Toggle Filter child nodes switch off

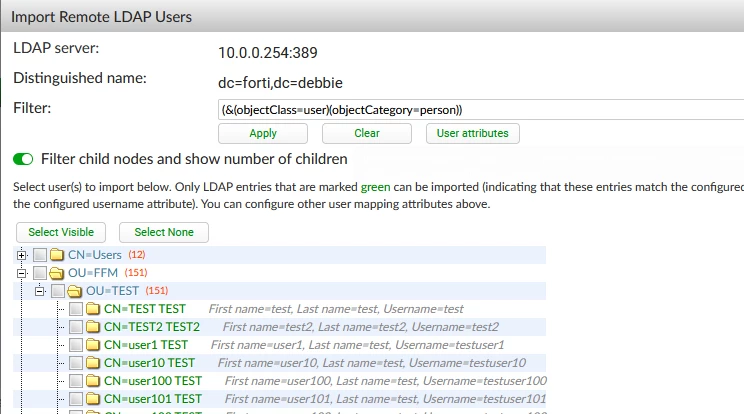click(23, 159)
